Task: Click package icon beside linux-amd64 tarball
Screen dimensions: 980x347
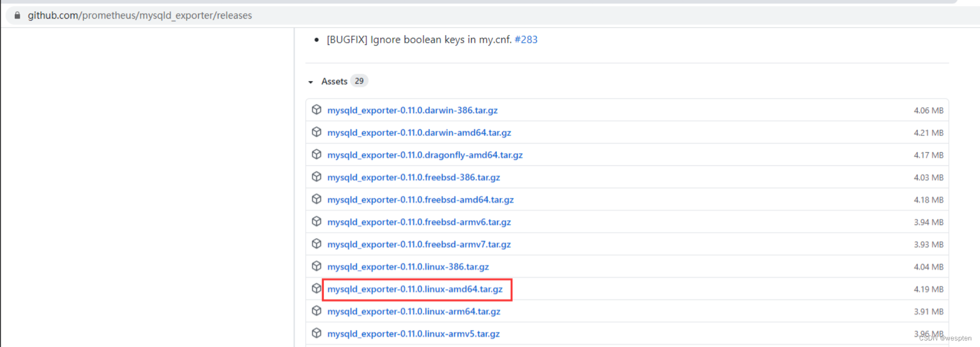Action: click(x=317, y=288)
